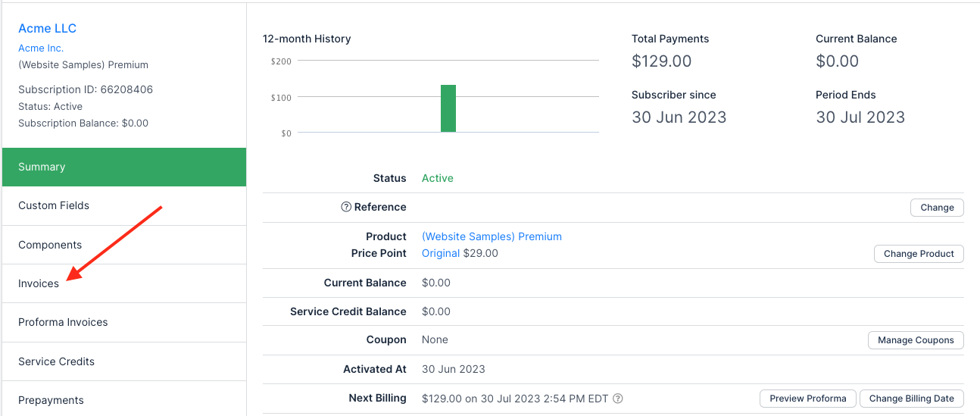Open the Acme Inc. link
Viewport: 980px width, 416px height.
(41, 48)
